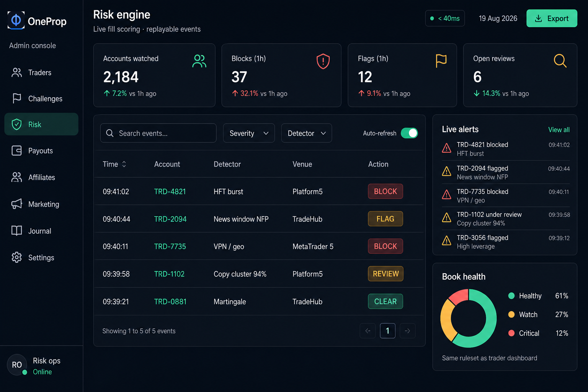Open the Marketing section
This screenshot has height=392, width=588.
(x=41, y=204)
